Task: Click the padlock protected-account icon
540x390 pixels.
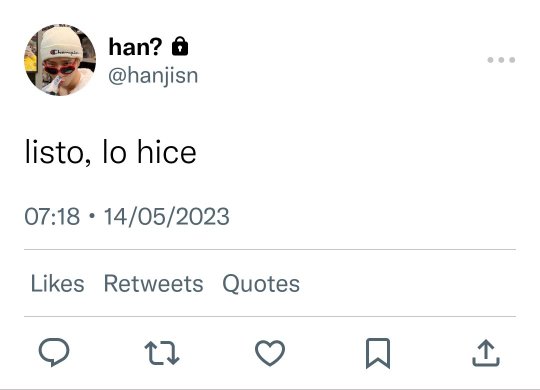Action: pyautogui.click(x=180, y=47)
